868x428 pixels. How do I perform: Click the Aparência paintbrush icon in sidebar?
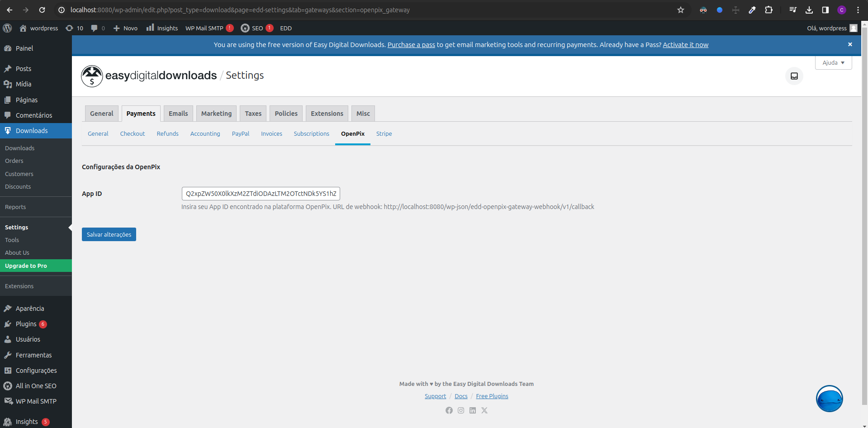(8, 308)
